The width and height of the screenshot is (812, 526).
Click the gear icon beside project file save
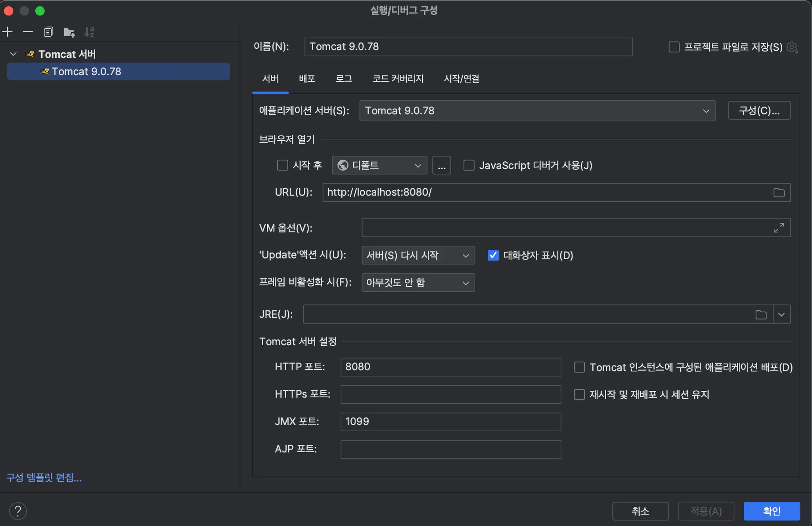792,47
